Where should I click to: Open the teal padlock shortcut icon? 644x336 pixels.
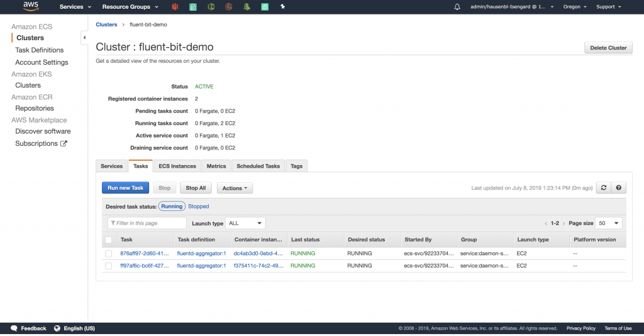[192, 6]
